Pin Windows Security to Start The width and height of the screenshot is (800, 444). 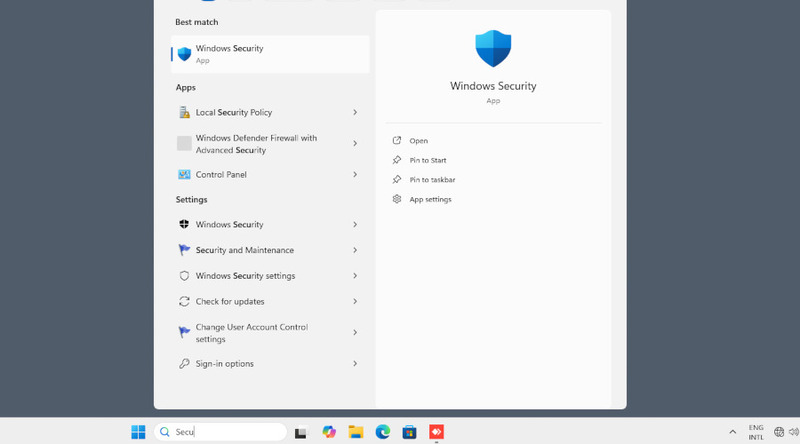pyautogui.click(x=428, y=160)
